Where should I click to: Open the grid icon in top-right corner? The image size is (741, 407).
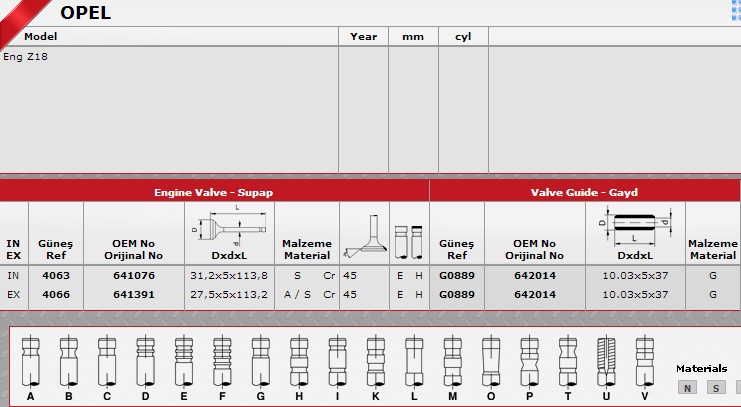pos(734,10)
